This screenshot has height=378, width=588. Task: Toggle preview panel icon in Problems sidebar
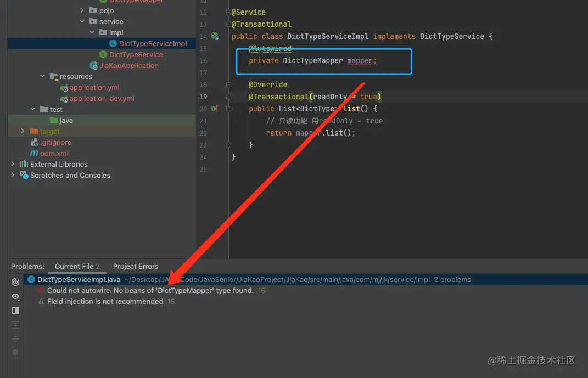click(15, 311)
